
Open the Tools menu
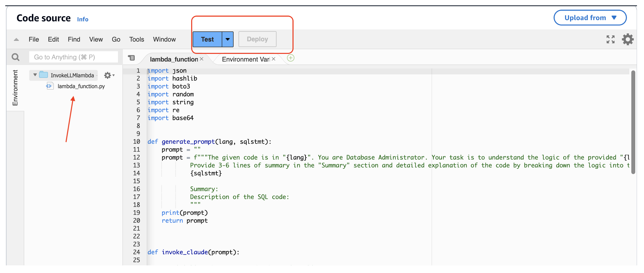point(137,39)
